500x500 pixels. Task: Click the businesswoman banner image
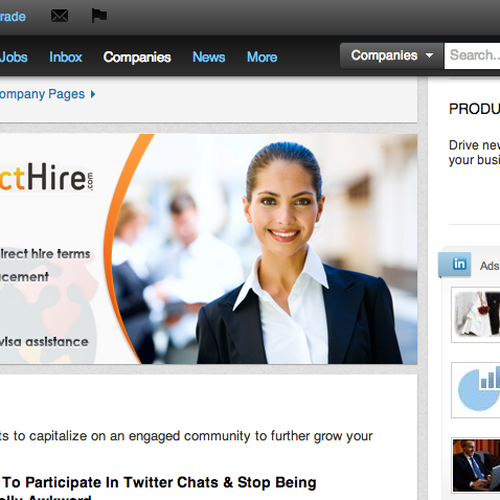[263, 249]
